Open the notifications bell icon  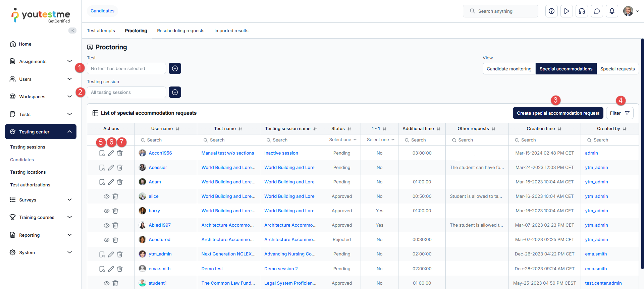[x=612, y=11]
